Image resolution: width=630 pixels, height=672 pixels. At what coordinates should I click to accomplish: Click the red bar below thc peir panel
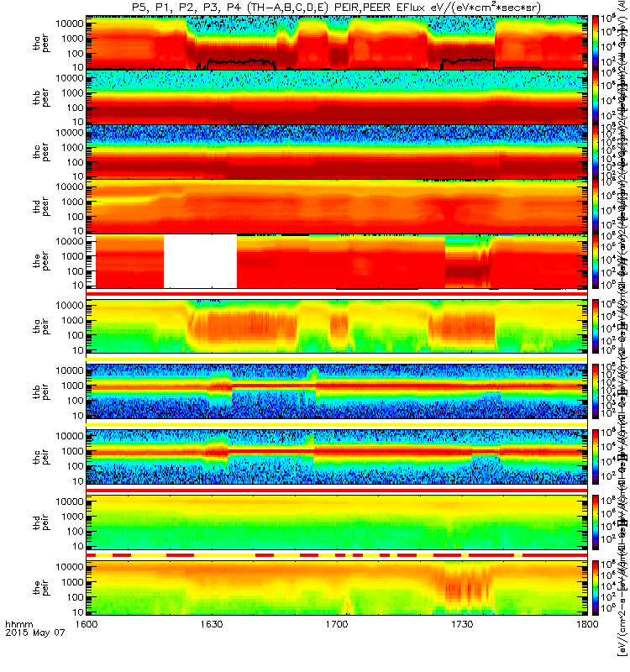click(x=337, y=490)
